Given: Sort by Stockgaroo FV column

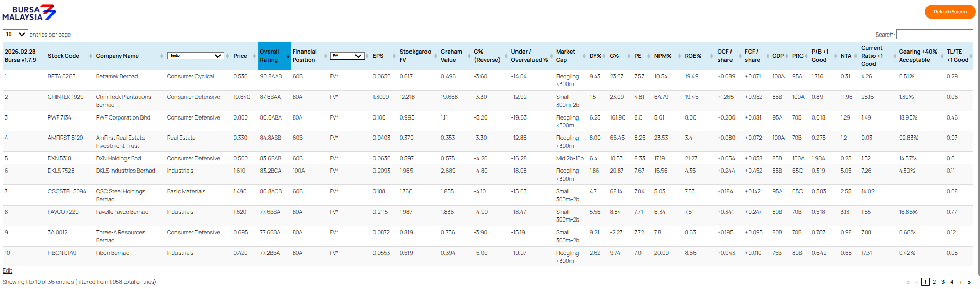Looking at the screenshot, I should 415,56.
